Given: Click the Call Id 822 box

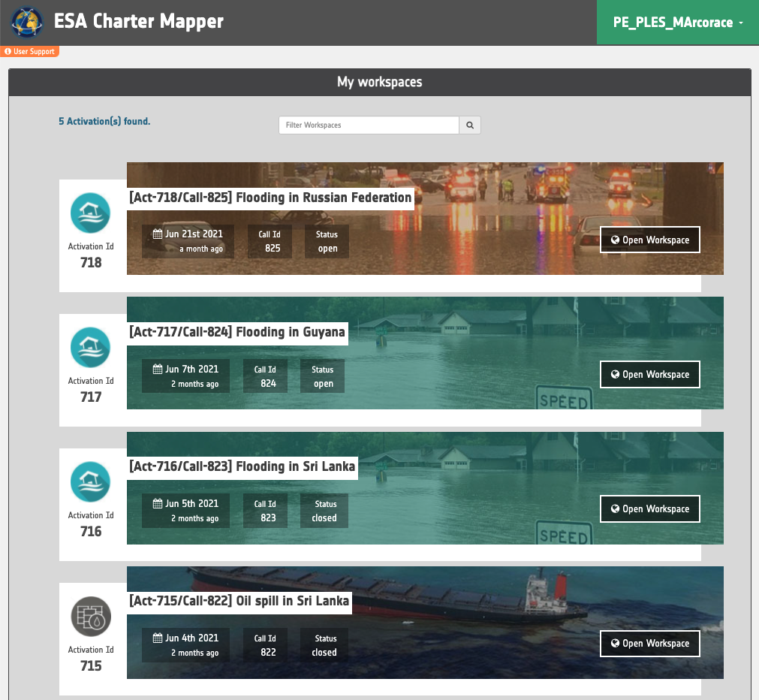Looking at the screenshot, I should [265, 645].
